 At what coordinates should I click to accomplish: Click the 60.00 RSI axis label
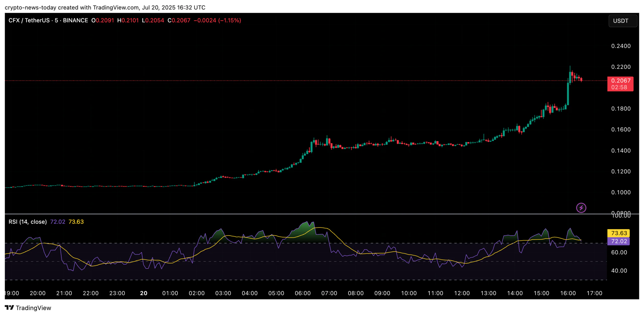click(x=619, y=252)
